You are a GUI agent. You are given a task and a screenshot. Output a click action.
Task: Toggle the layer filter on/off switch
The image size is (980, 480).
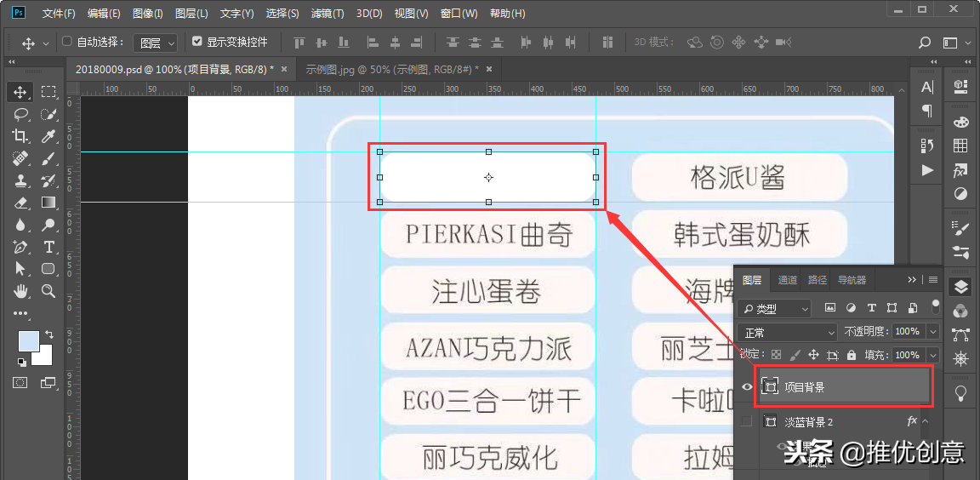point(936,306)
